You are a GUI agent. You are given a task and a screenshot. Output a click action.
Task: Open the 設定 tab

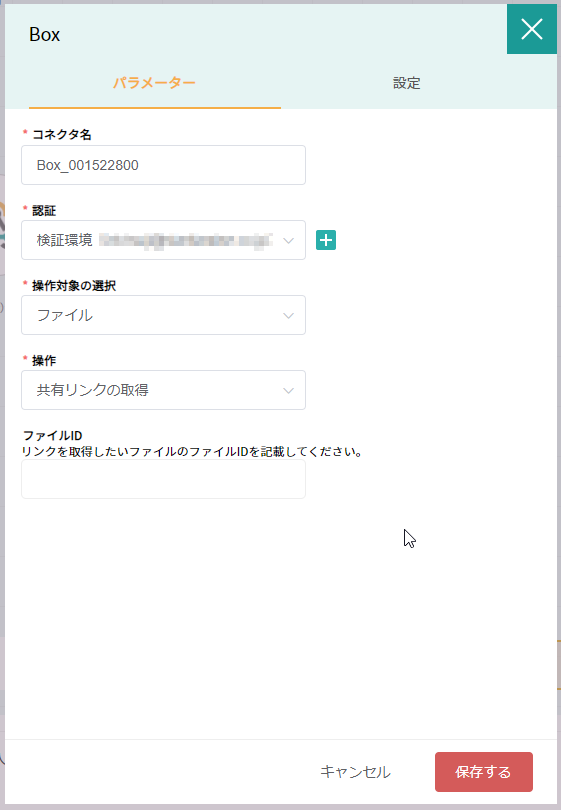(407, 83)
